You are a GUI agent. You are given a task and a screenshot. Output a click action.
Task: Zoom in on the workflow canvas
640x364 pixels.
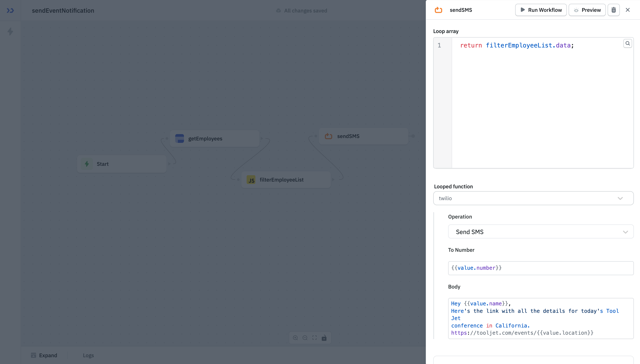295,338
